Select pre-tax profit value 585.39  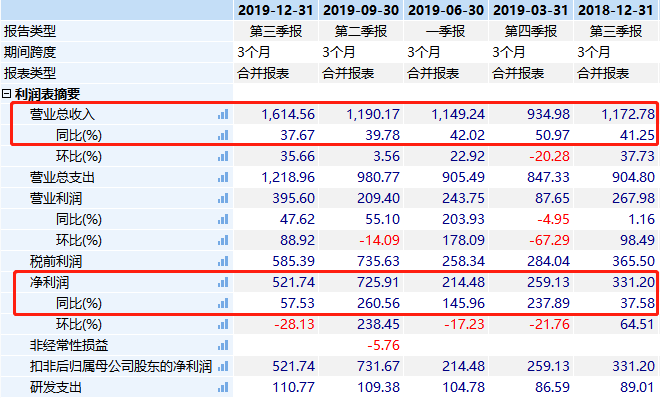(x=293, y=262)
